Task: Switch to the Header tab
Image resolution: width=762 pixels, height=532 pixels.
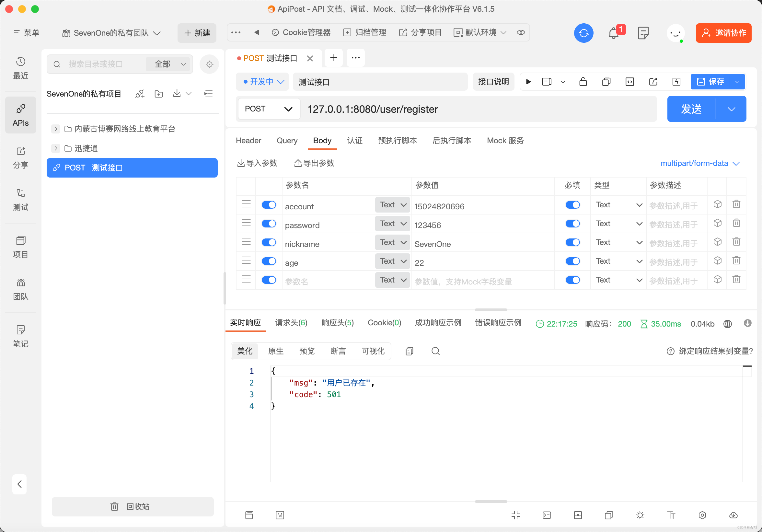Action: [248, 141]
